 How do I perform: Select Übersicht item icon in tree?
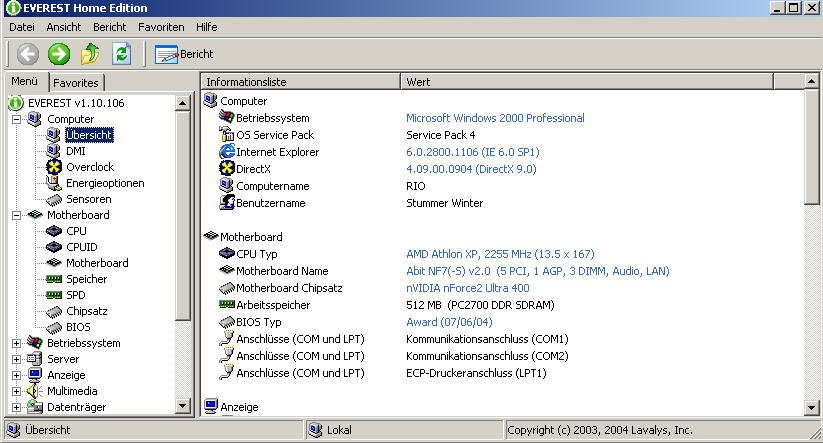click(x=53, y=135)
